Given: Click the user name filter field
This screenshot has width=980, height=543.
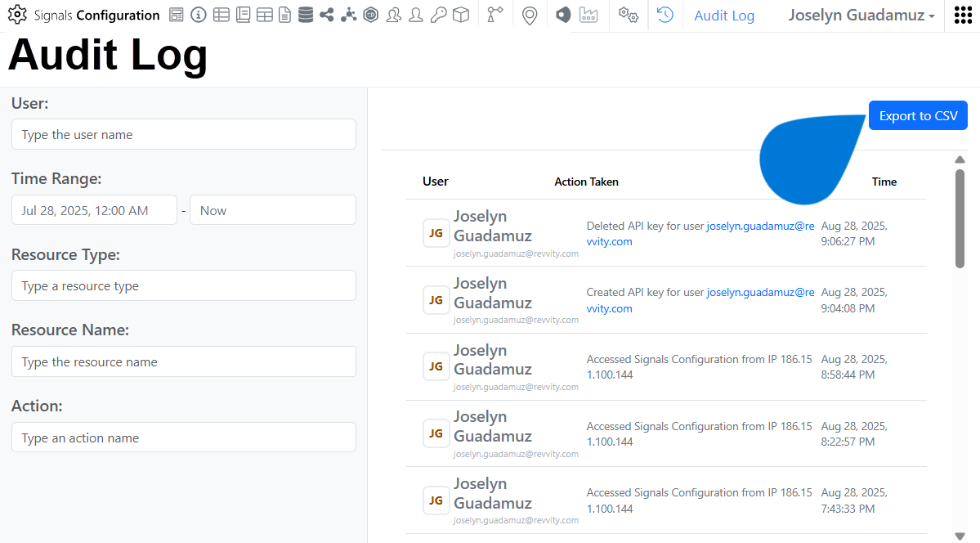Looking at the screenshot, I should tap(183, 134).
